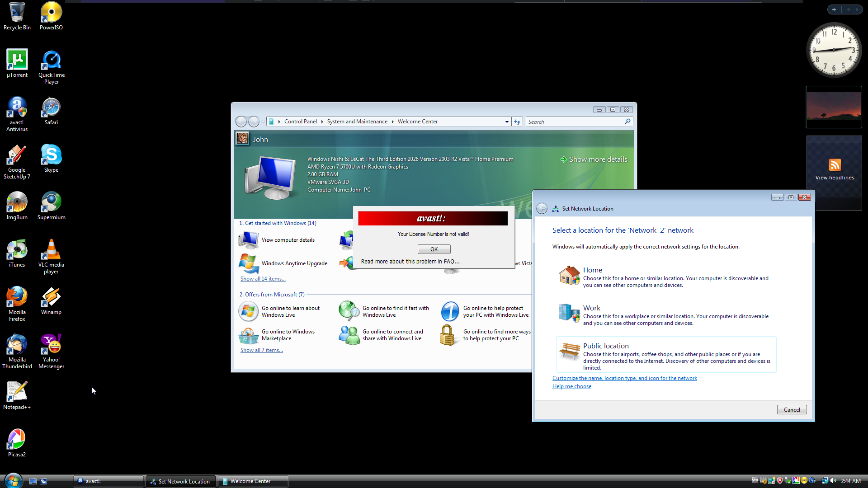Viewport: 868px width, 488px height.
Task: Choose Public location for the network
Action: pos(666,355)
